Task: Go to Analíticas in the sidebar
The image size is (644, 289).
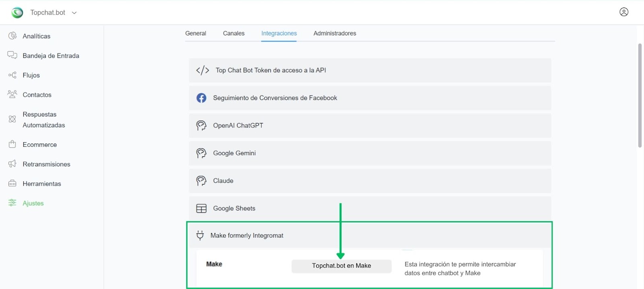Action: (x=37, y=36)
